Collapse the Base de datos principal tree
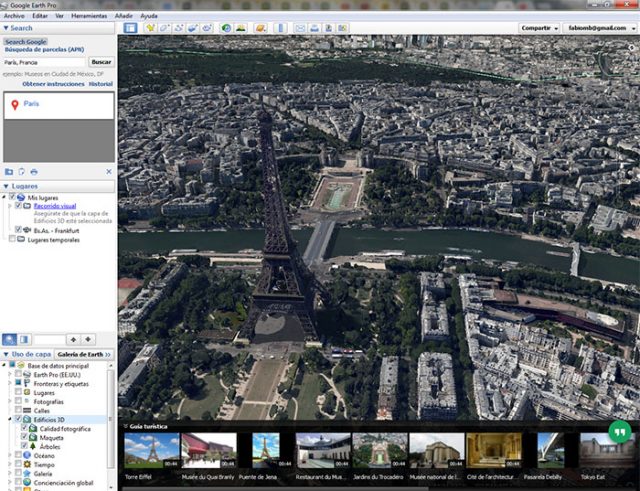This screenshot has width=640, height=491. tap(4, 365)
